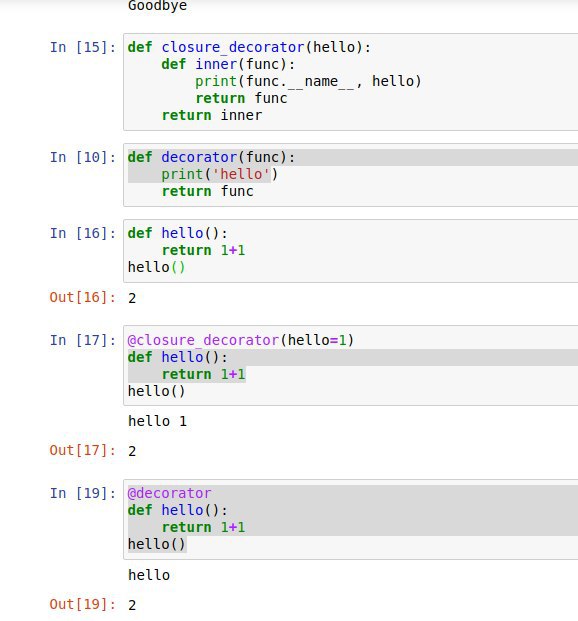The image size is (578, 621).
Task: Select the In [17] prompt label
Action: click(x=83, y=340)
